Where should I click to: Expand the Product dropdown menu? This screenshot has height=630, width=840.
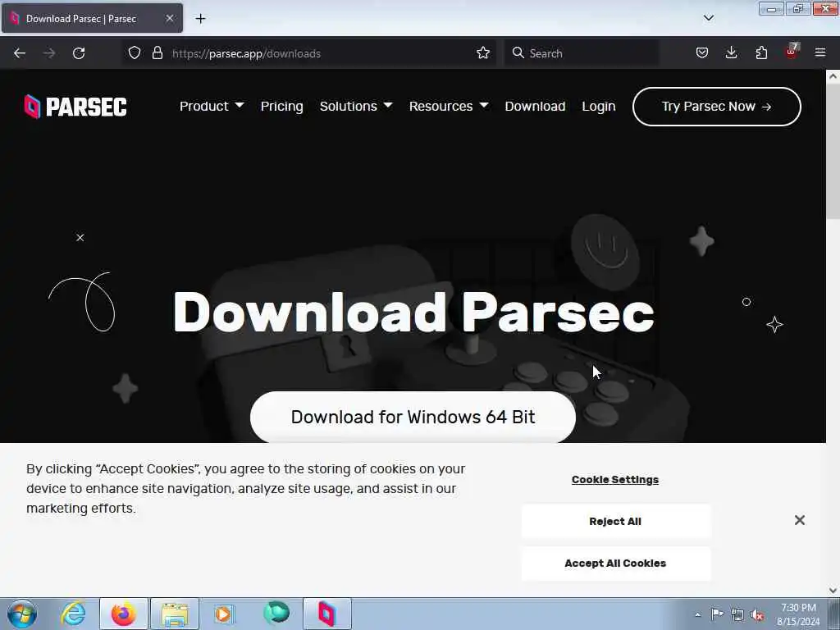coord(212,107)
